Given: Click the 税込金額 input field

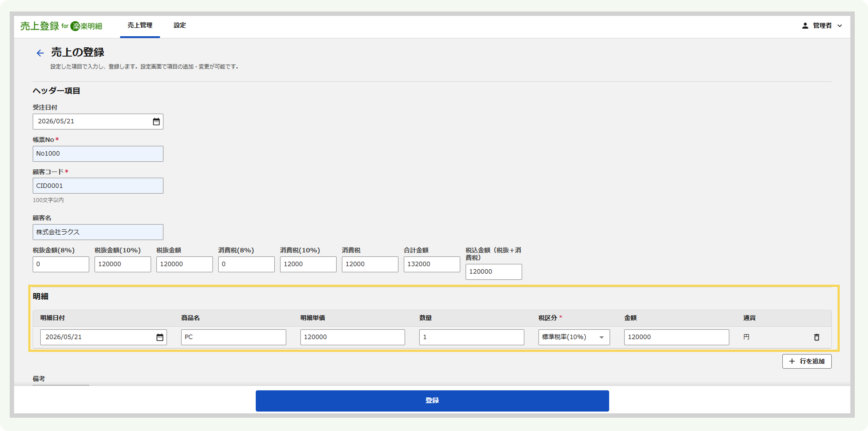Looking at the screenshot, I should click(494, 272).
